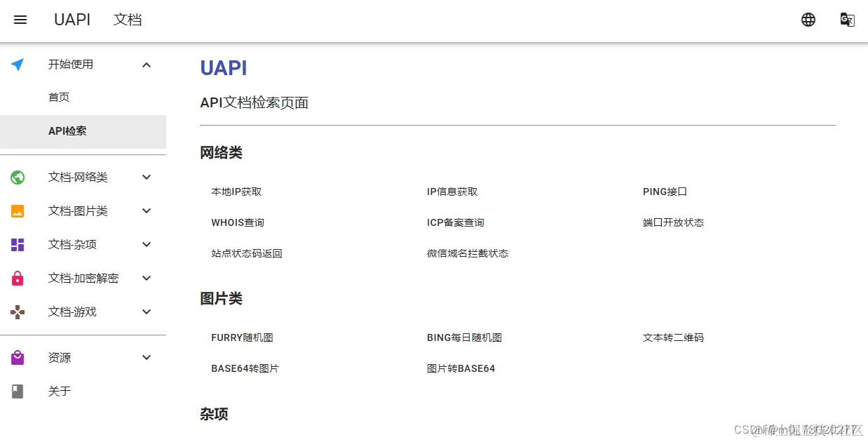
Task: Open 文档-加密解密 sidebar section
Action: (83, 279)
